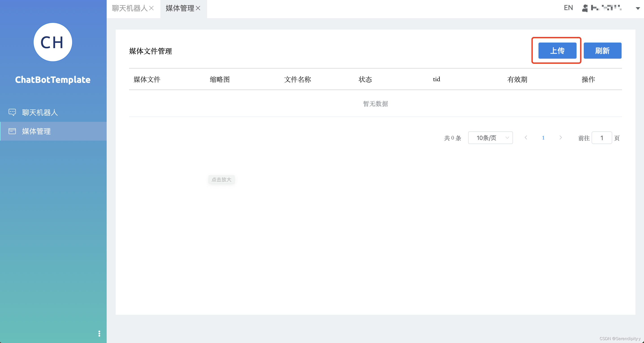Viewport: 644px width, 343px height.
Task: Click the 状态 column header
Action: click(365, 79)
